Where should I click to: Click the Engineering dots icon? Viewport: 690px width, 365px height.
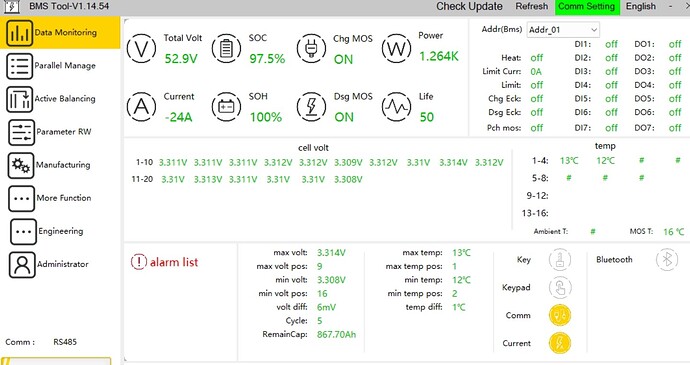tap(23, 232)
